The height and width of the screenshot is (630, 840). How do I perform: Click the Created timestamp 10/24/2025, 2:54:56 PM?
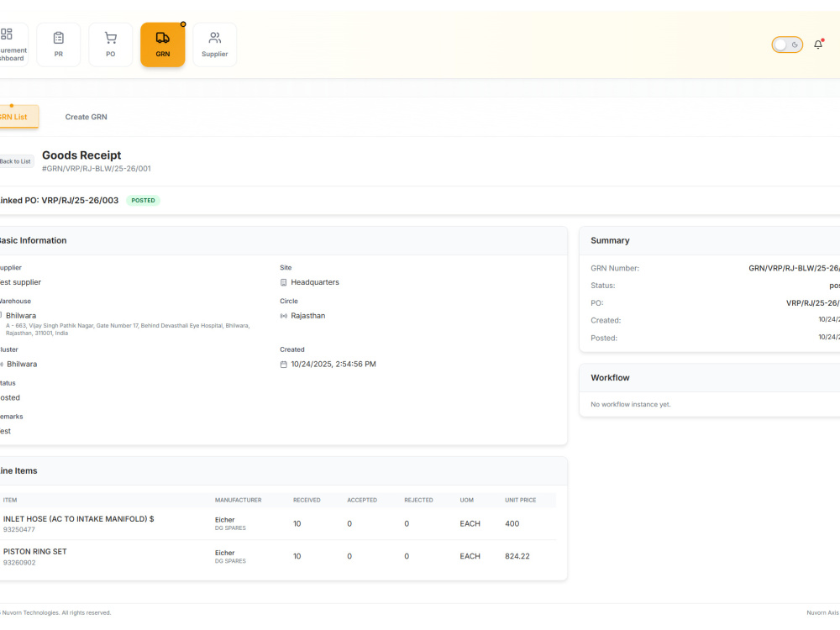[333, 365]
